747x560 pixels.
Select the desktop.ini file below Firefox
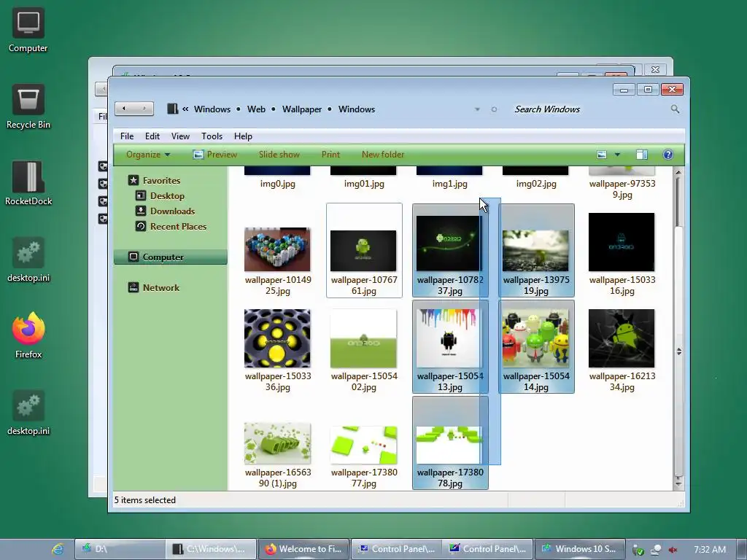coord(28,413)
